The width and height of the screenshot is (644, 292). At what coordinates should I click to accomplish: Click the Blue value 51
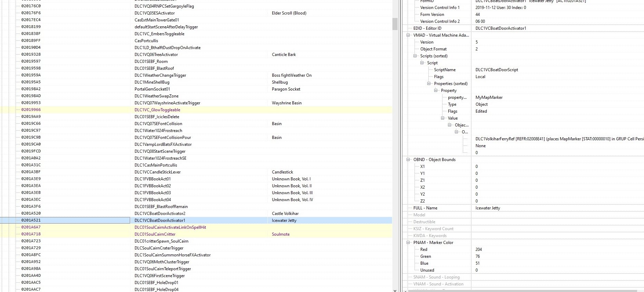pyautogui.click(x=478, y=263)
